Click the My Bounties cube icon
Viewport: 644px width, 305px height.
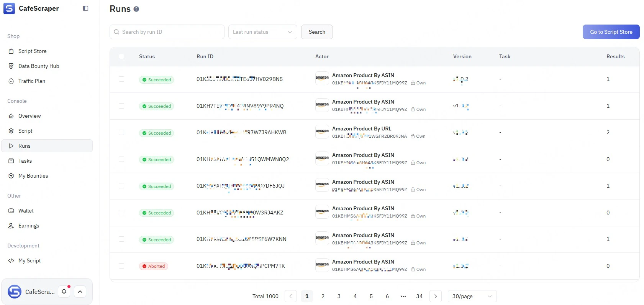click(11, 176)
